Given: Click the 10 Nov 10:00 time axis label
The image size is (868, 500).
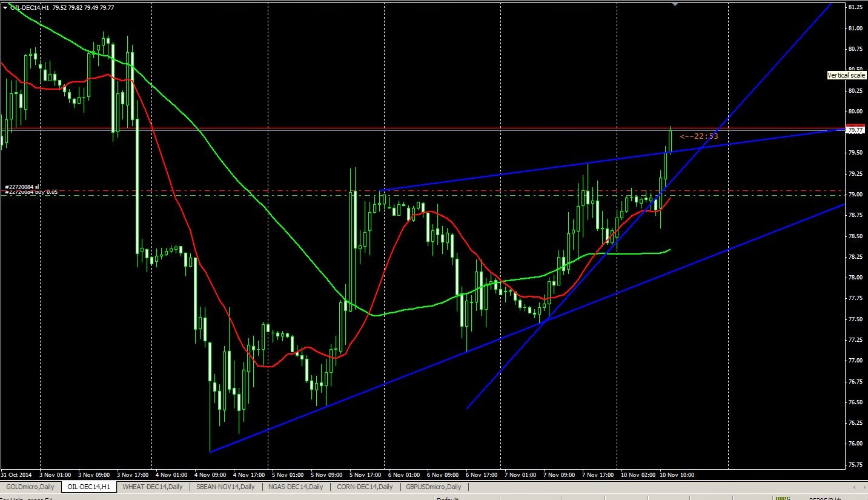Looking at the screenshot, I should tap(677, 475).
